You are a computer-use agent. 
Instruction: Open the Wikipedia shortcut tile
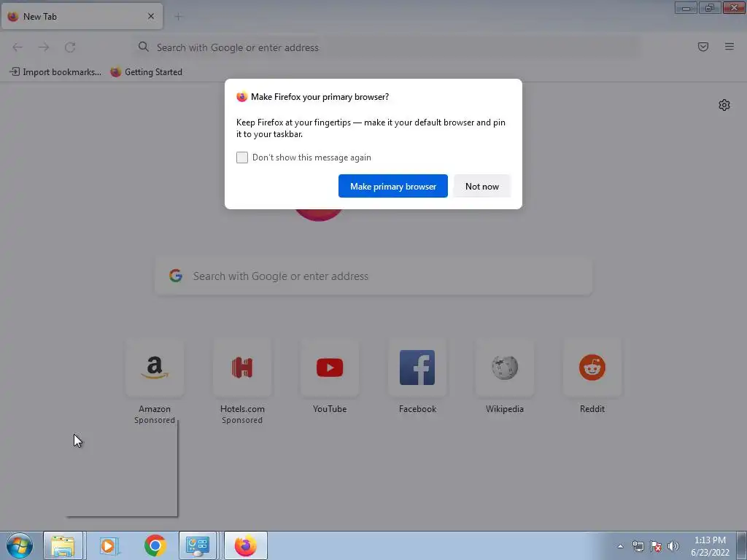[x=505, y=367]
